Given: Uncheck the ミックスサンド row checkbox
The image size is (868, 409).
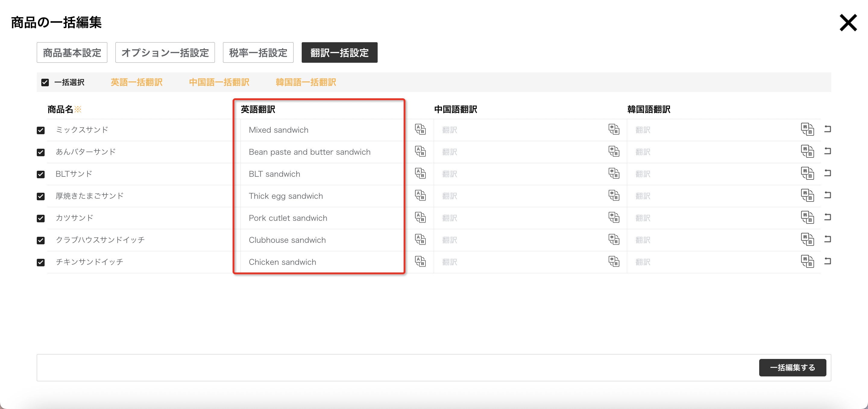Looking at the screenshot, I should click(x=41, y=130).
